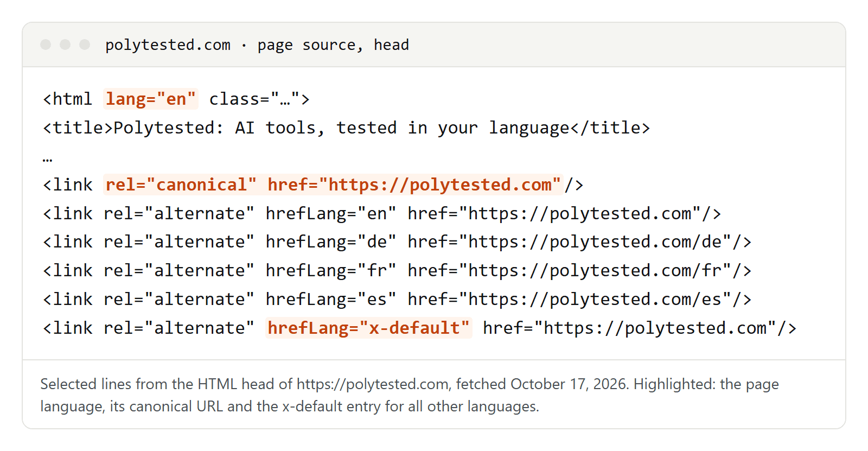The width and height of the screenshot is (868, 451).
Task: Click the hrefLang="de" alternate link line
Action: pyautogui.click(x=397, y=242)
